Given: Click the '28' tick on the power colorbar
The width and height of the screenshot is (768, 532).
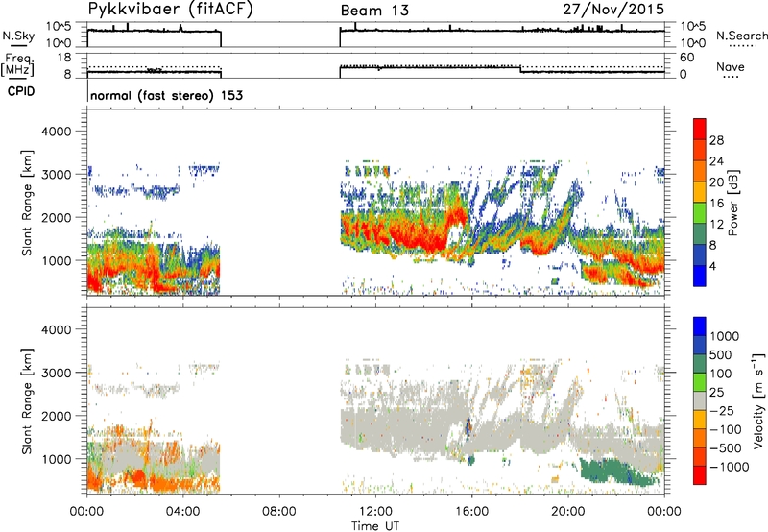Looking at the screenshot, I should coord(716,140).
